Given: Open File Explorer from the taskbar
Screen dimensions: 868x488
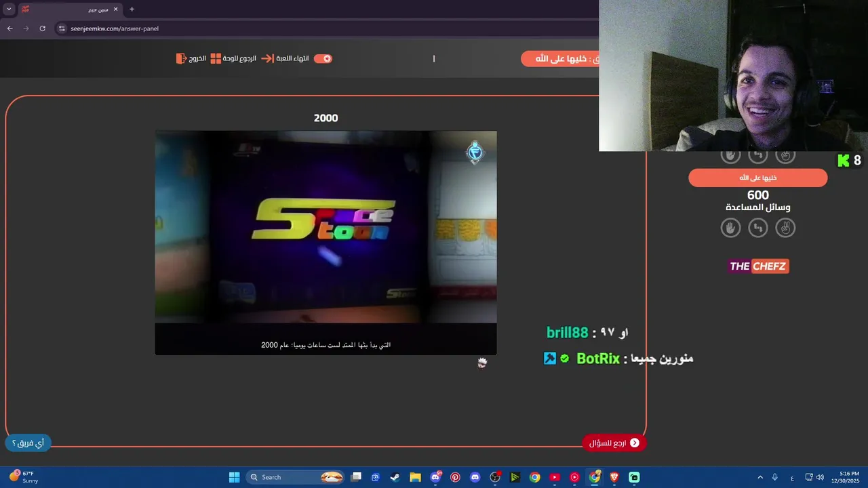Looking at the screenshot, I should [415, 477].
